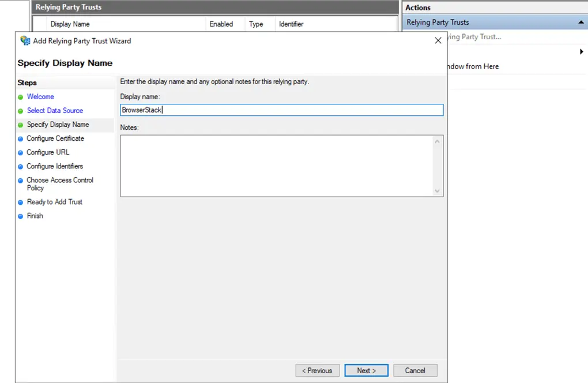The height and width of the screenshot is (383, 588).
Task: Select the Configure URL step
Action: (48, 152)
